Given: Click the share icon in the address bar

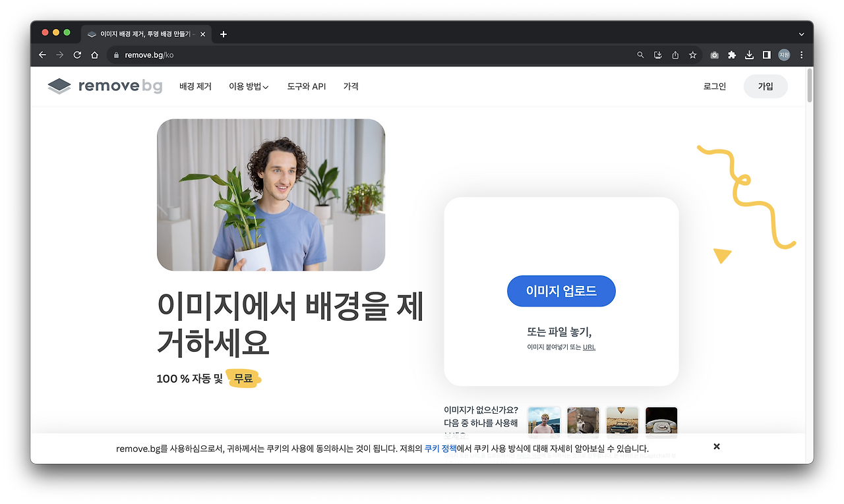Looking at the screenshot, I should [x=675, y=55].
